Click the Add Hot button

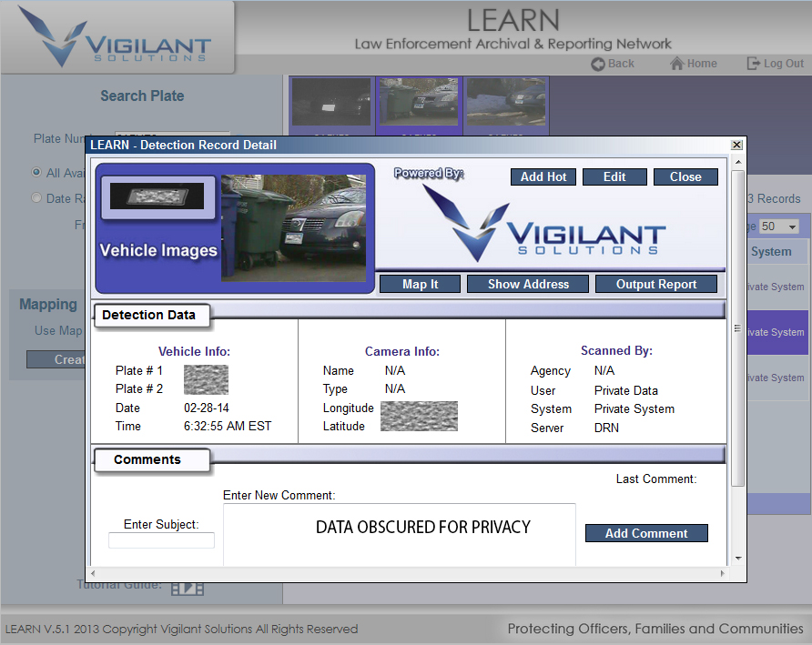click(x=543, y=176)
